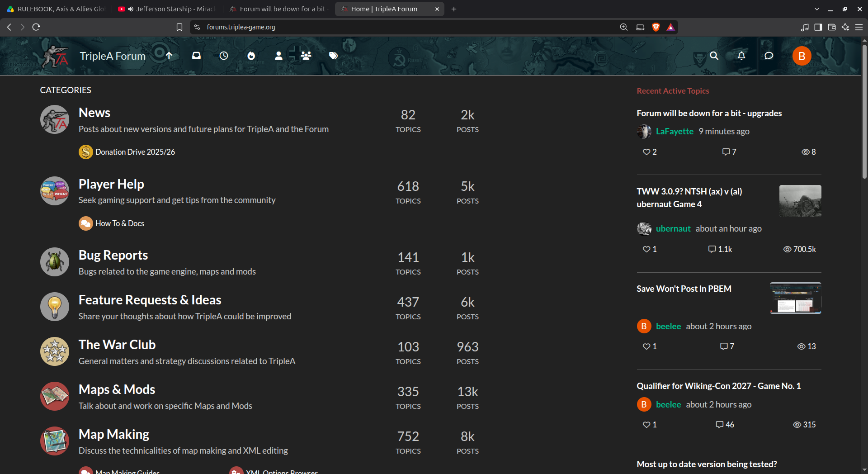Screen dimensions: 868x474
Task: Open the Maps & Mods category
Action: point(117,389)
